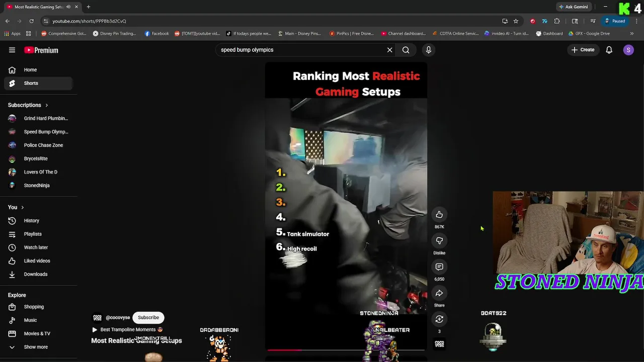Click the Ask Gemini button

[573, 7]
